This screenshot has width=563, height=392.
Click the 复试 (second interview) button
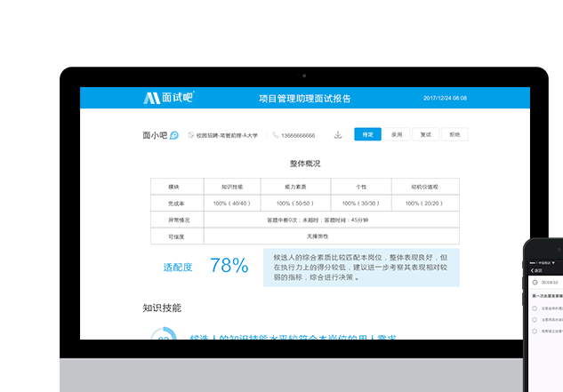tap(426, 134)
